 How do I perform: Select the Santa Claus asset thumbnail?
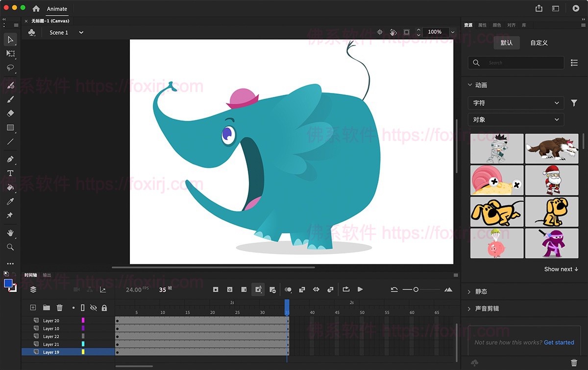tap(552, 180)
